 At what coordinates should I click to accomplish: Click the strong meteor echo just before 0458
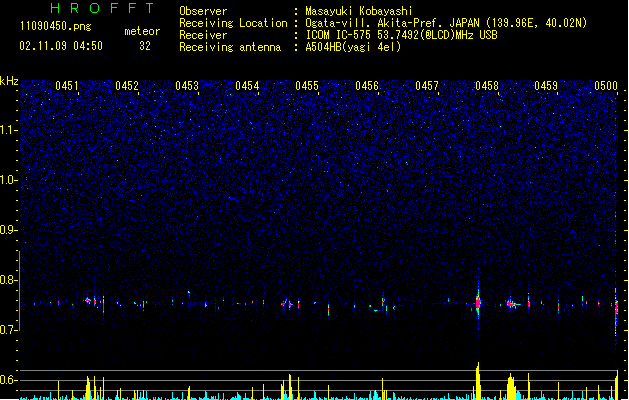(x=478, y=302)
